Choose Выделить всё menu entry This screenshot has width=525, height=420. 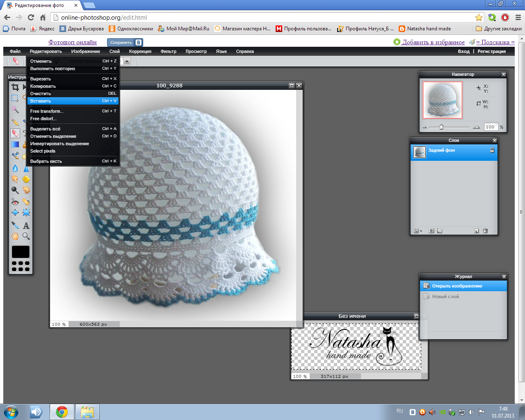point(73,129)
